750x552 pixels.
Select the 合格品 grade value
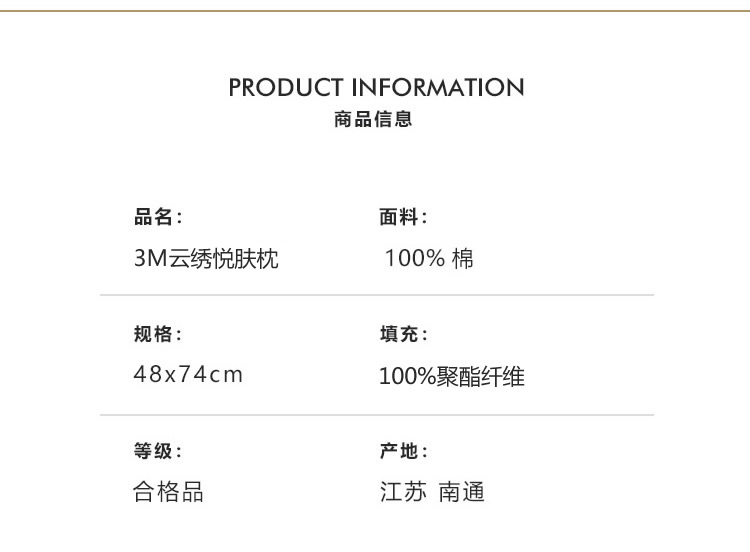(168, 492)
